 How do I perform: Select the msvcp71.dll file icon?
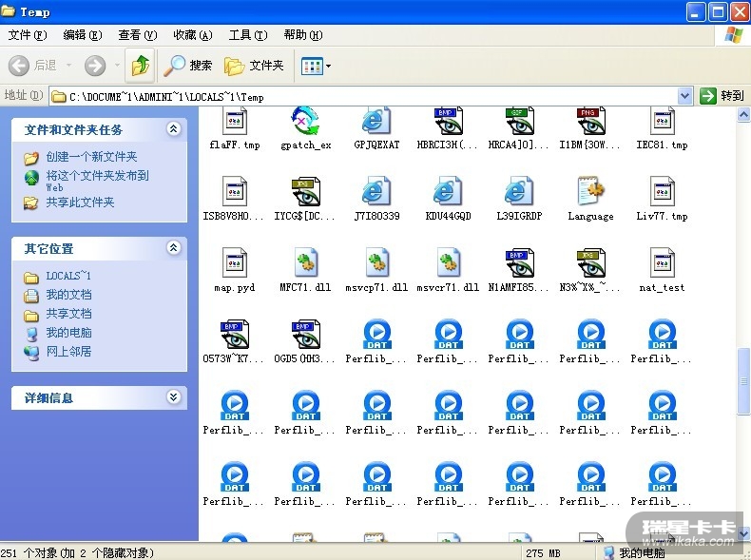[376, 262]
